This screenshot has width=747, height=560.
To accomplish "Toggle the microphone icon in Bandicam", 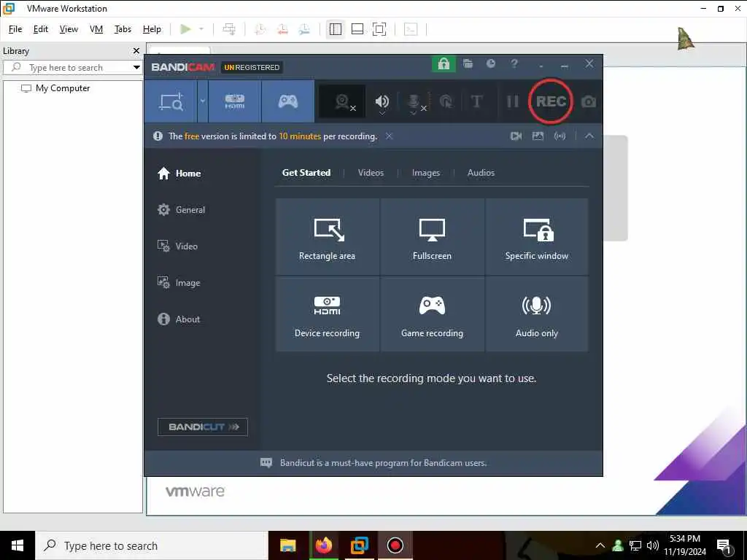I will 414,102.
